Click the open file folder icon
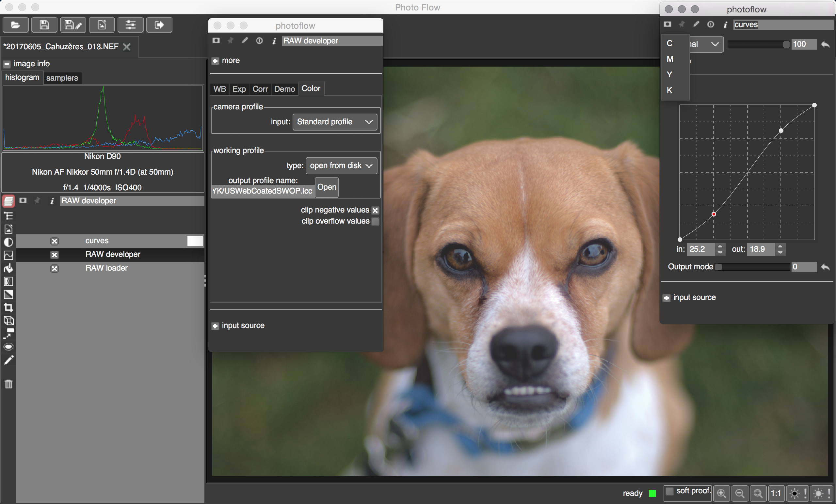This screenshot has width=836, height=504. [15, 25]
